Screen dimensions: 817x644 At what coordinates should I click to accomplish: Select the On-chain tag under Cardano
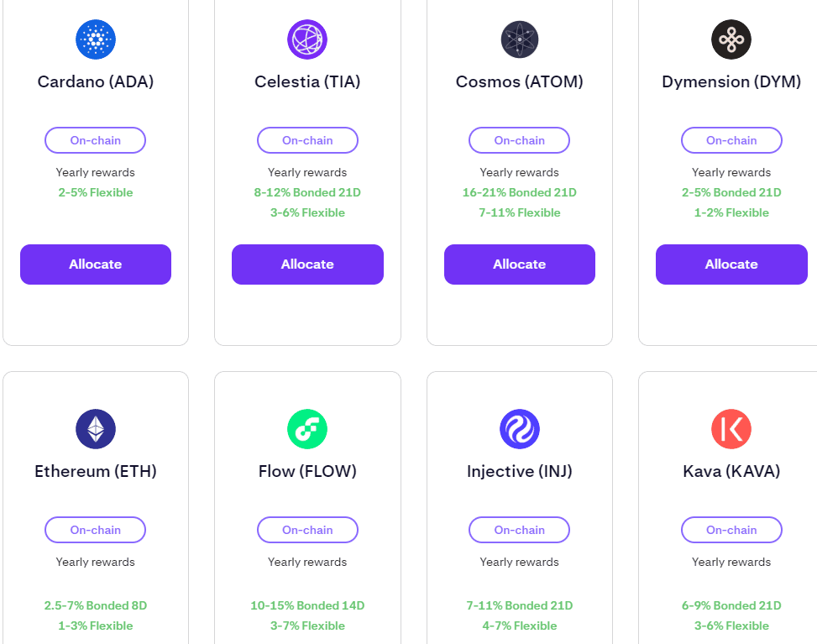[x=96, y=140]
